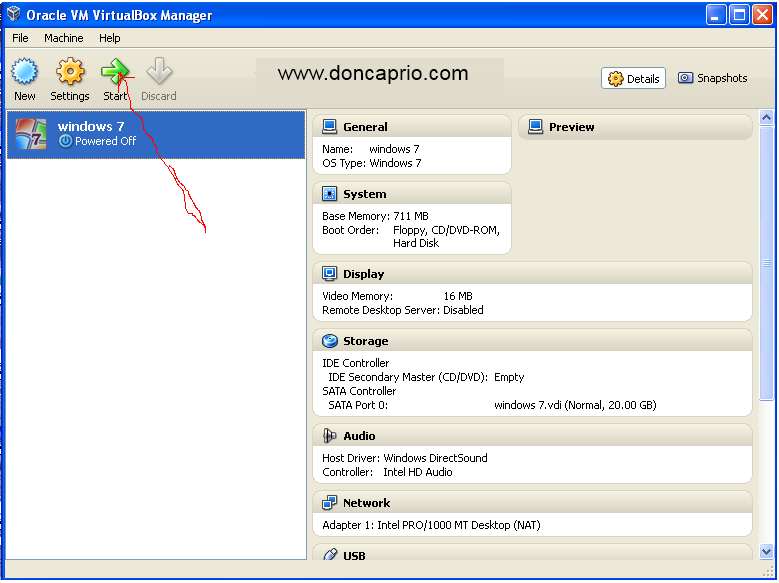The width and height of the screenshot is (779, 583).
Task: Click the 'SATA Port 0:' label
Action: (358, 405)
